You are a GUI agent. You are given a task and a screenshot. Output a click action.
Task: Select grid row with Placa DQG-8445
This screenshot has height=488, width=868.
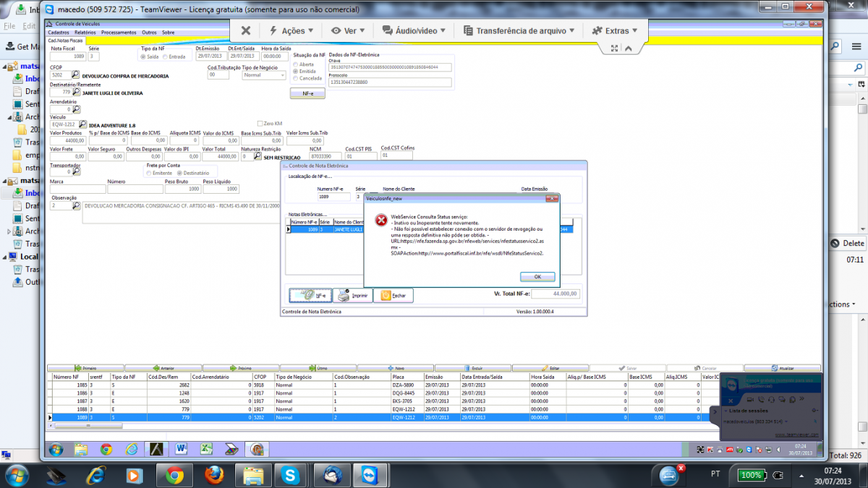coord(383,393)
